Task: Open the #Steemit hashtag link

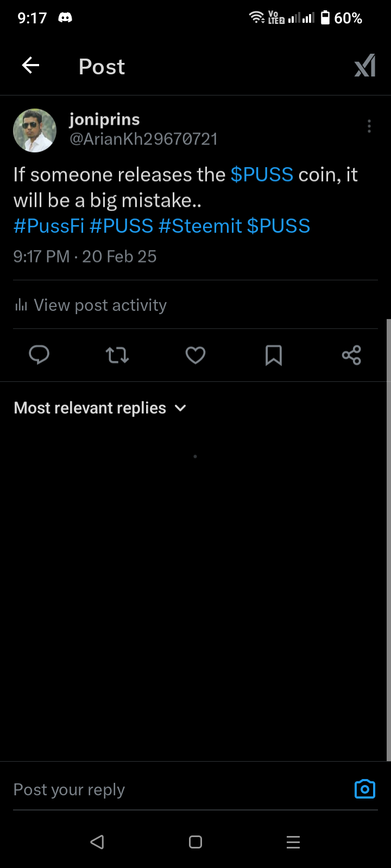Action: click(200, 226)
